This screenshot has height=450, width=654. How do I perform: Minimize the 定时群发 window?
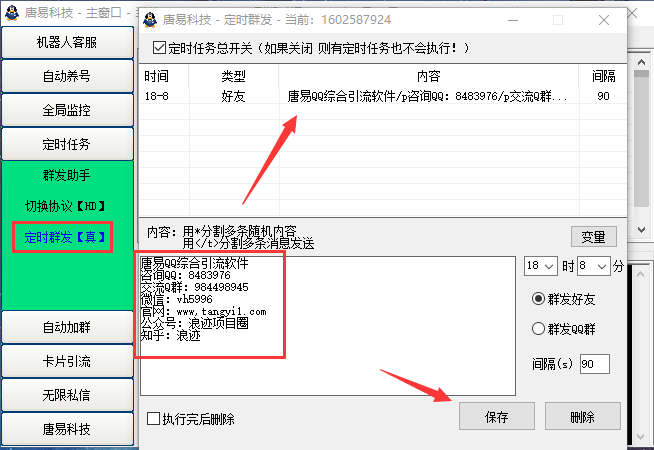(x=513, y=20)
